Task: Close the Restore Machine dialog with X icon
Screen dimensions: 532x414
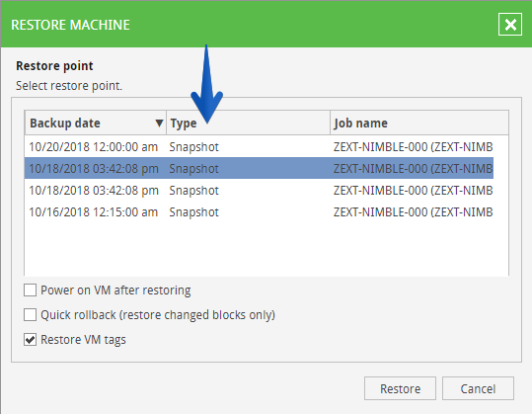Action: tap(510, 25)
